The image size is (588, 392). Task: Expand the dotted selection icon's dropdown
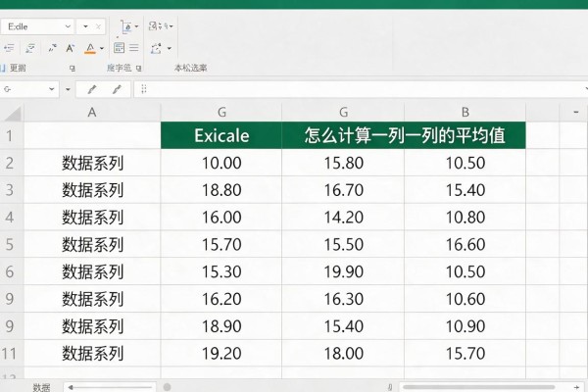click(170, 48)
